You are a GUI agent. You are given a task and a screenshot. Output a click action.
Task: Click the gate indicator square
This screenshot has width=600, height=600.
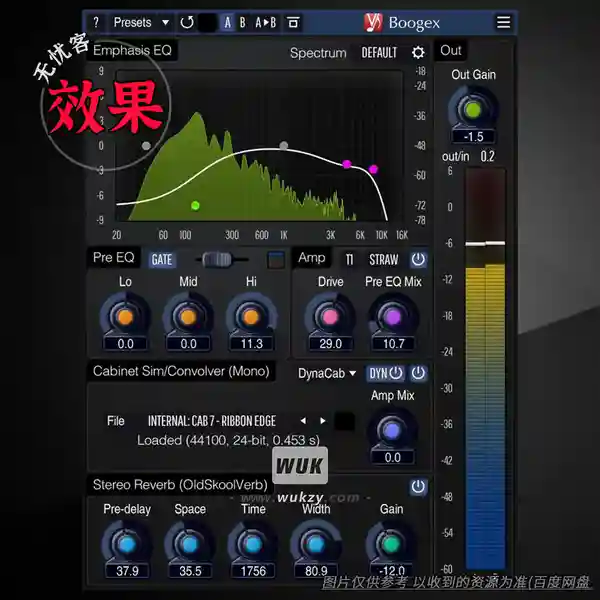276,260
